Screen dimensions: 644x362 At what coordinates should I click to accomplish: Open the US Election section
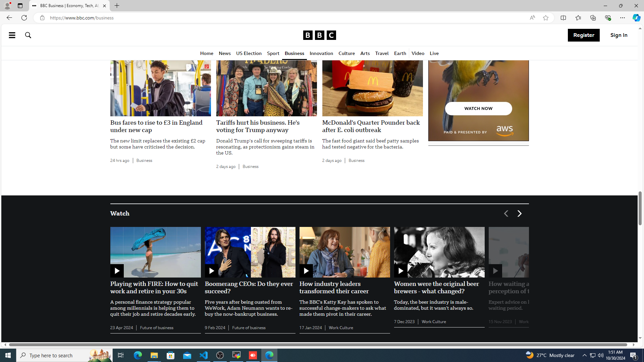(249, 54)
